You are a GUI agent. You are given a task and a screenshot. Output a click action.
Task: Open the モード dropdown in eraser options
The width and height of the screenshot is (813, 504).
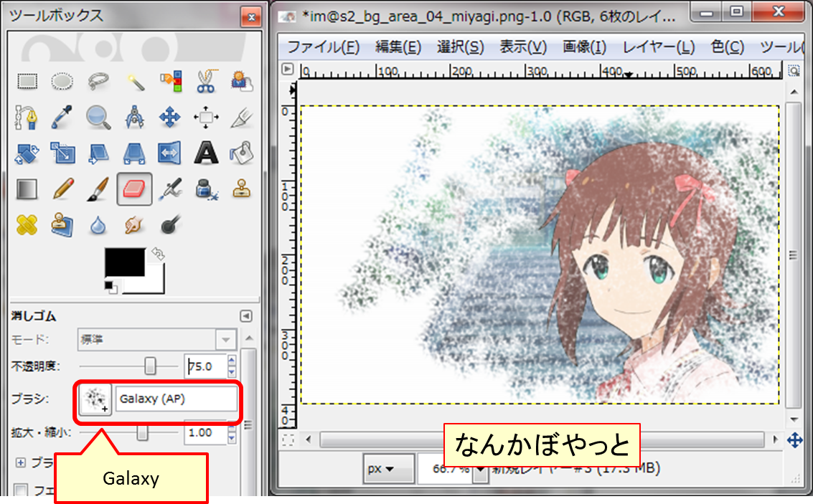[x=157, y=340]
